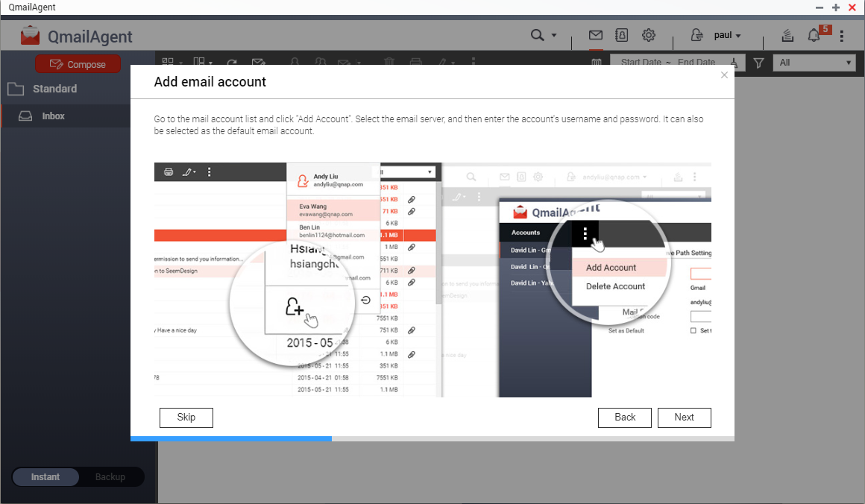Image resolution: width=865 pixels, height=504 pixels.
Task: Open the background tasks stack icon
Action: 787,36
